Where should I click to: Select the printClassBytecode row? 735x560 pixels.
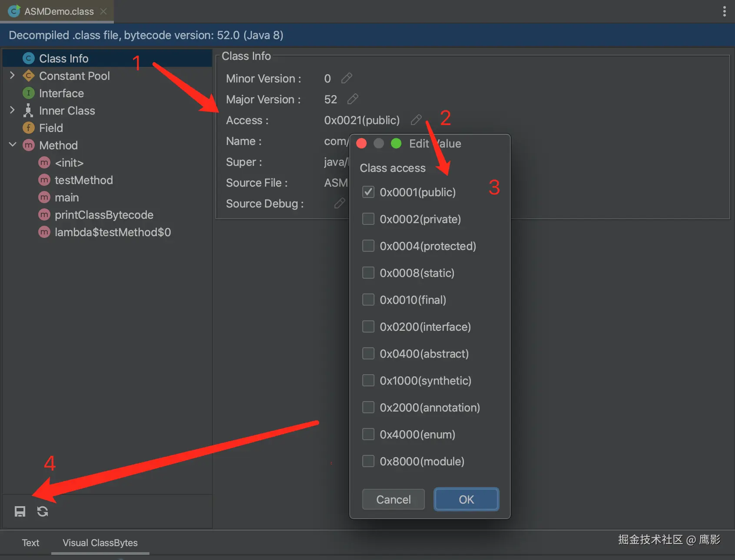coord(107,214)
